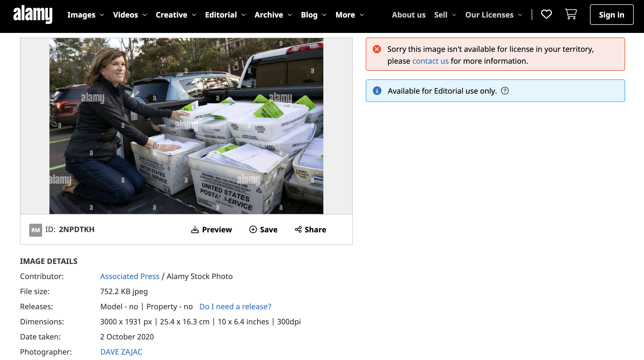
Task: Click the ballot trays photo thumbnail
Action: (186, 126)
